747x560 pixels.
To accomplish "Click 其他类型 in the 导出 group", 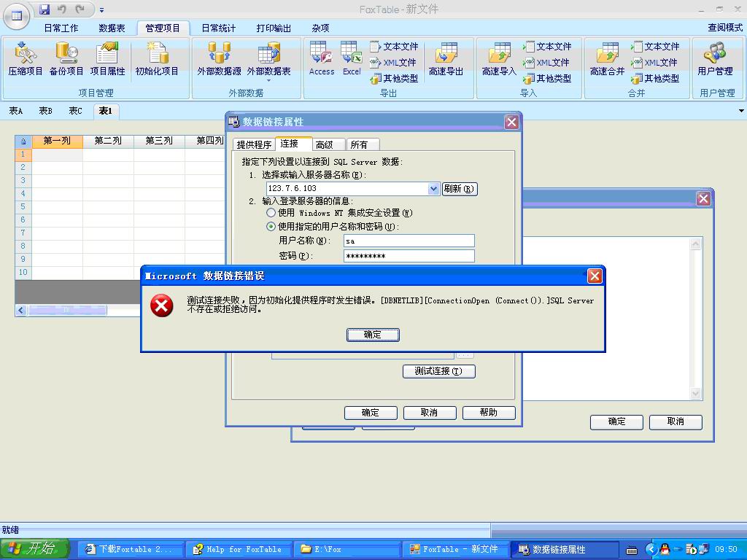I will click(394, 78).
